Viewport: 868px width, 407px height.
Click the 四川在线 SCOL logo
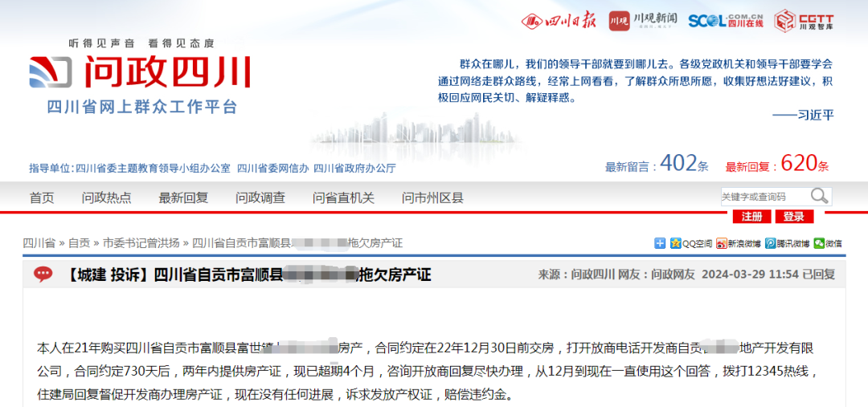coord(726,21)
